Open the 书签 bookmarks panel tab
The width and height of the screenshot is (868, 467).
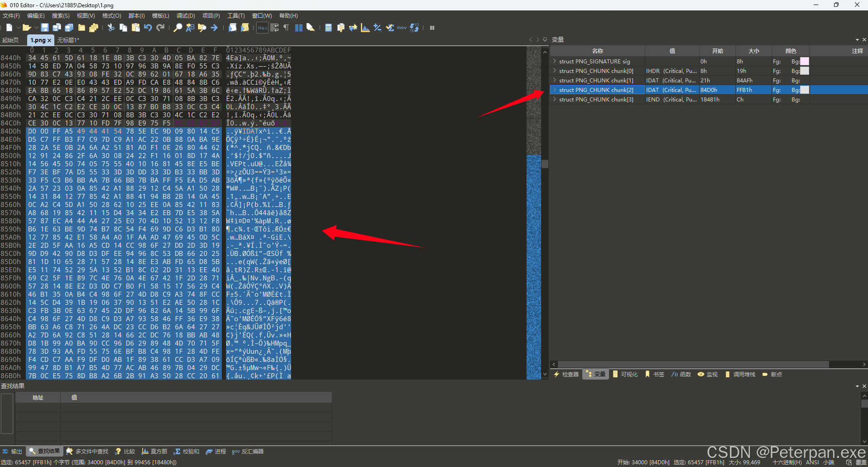tap(655, 374)
